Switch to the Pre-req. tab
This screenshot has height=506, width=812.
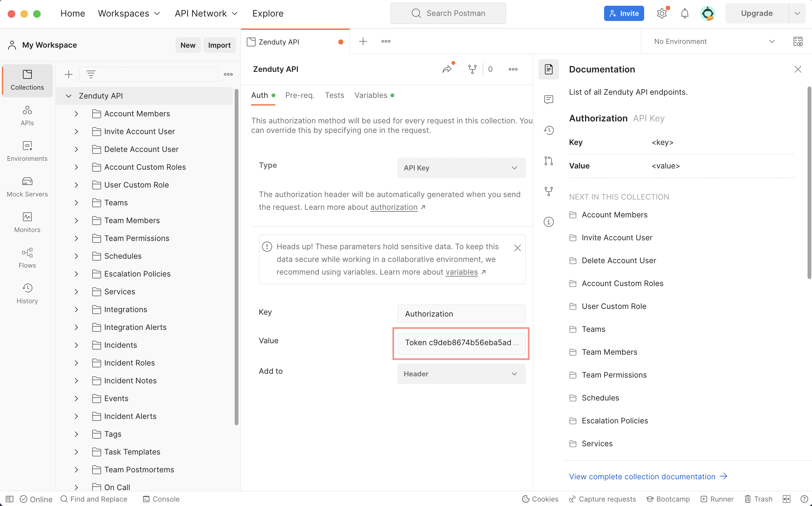coord(299,95)
